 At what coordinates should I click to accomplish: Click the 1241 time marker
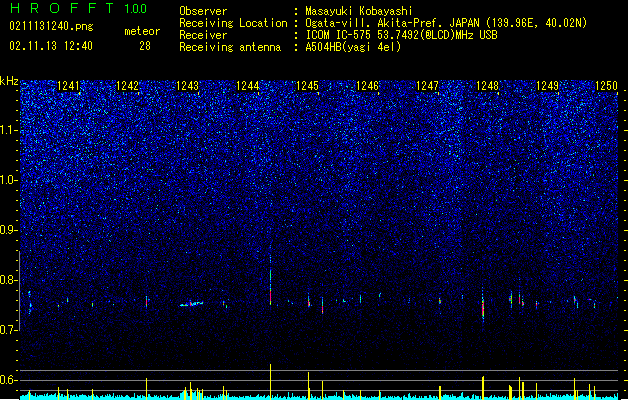68,86
